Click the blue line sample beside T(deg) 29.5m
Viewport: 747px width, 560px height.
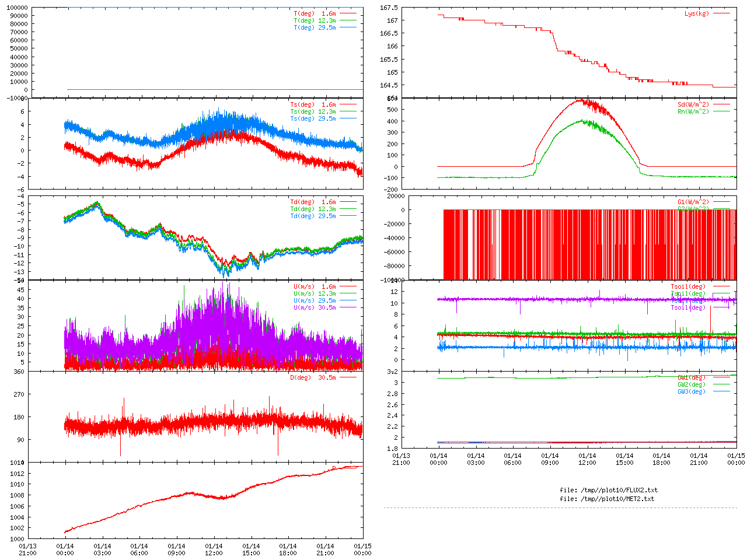pyautogui.click(x=348, y=27)
